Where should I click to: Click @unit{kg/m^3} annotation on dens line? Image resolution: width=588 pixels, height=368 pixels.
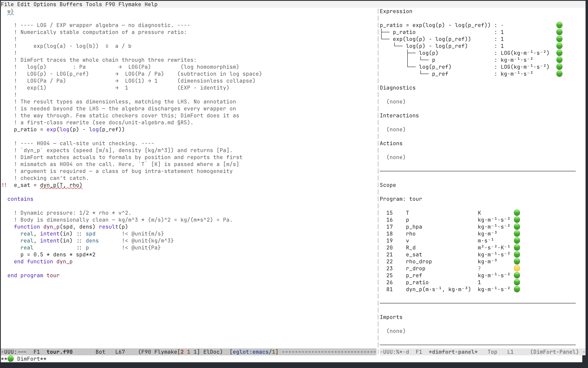point(152,241)
